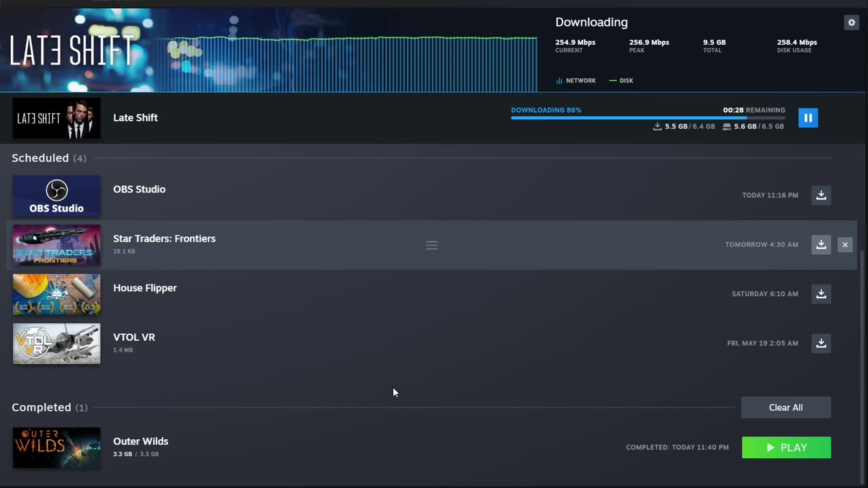
Task: Open the House Flipper thumbnail
Action: (56, 295)
